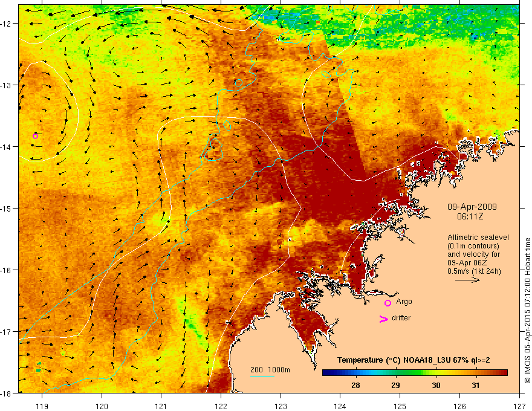Click the '28' color bar tick label
This screenshot has width=532, height=411.
355,385
